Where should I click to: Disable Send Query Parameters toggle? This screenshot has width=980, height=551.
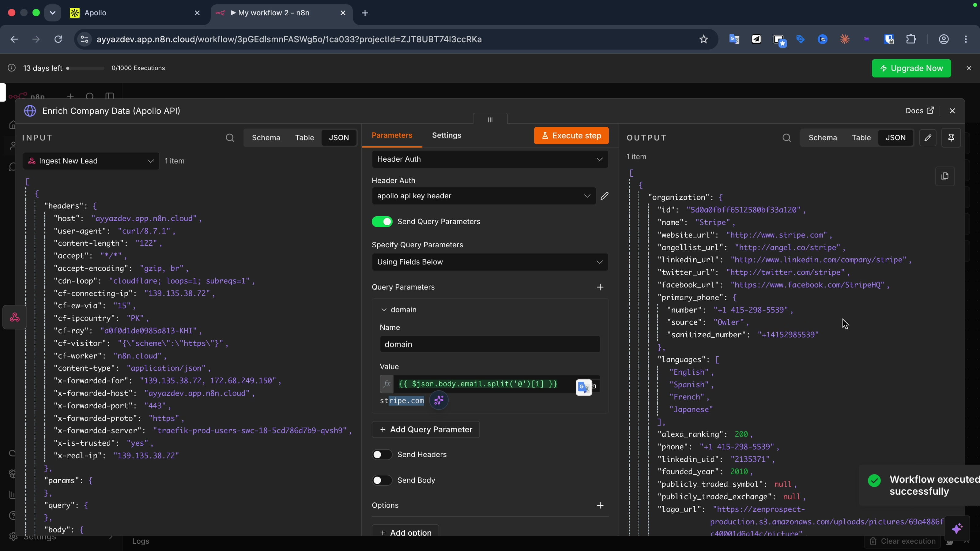[382, 222]
